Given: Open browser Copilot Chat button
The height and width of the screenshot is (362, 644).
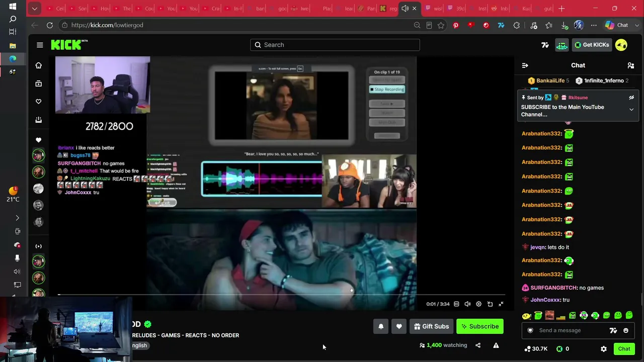Looking at the screenshot, I should pos(617,25).
